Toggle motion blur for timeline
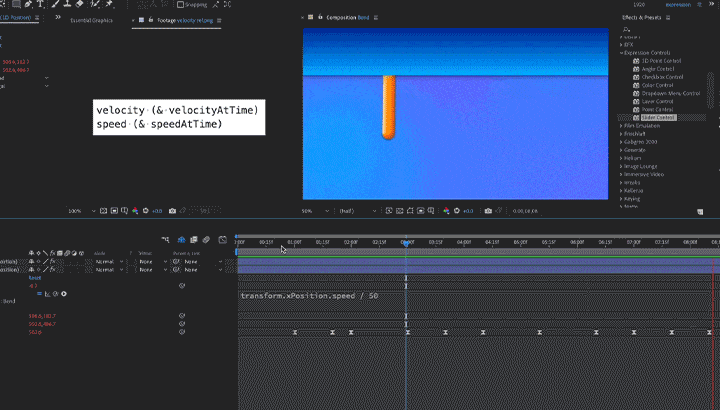Image resolution: width=720 pixels, height=410 pixels. point(206,240)
